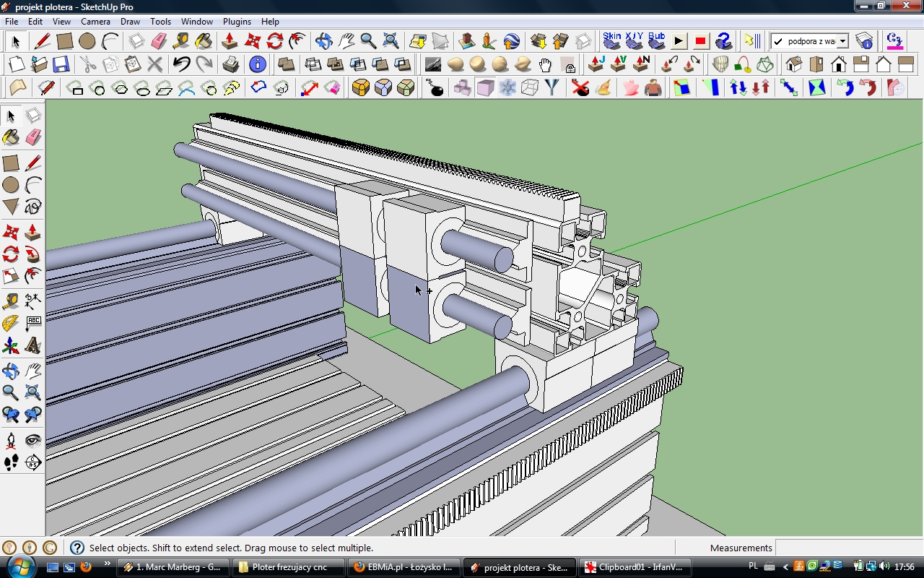Click the Select arrow tool in left toolbar
Viewport: 924px width, 578px height.
pos(11,116)
